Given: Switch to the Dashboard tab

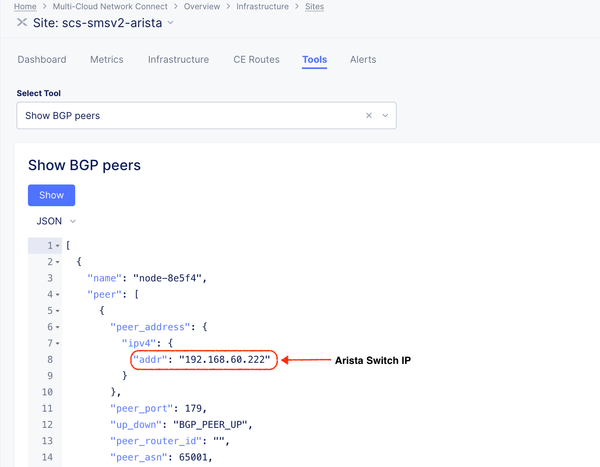Looking at the screenshot, I should coord(42,60).
